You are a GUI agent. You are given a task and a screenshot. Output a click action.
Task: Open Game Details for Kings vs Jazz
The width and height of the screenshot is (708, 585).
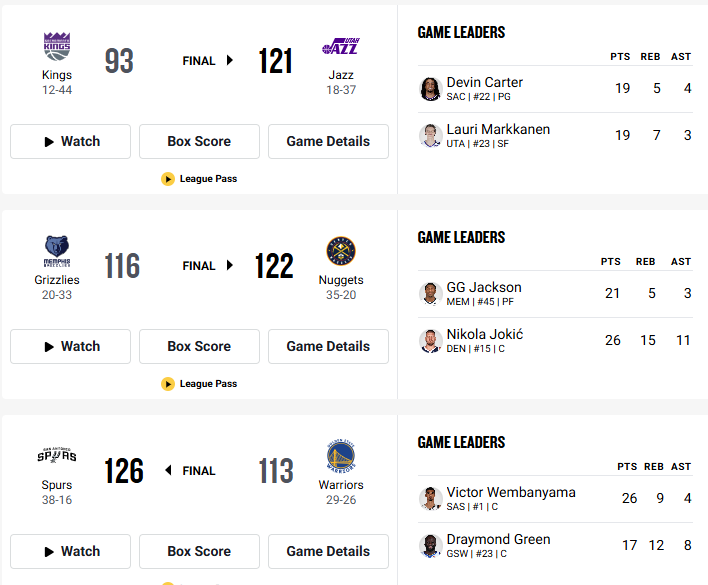tap(328, 142)
